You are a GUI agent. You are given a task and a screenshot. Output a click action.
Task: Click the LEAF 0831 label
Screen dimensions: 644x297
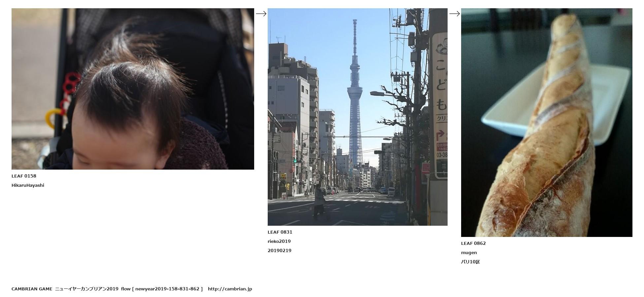tap(280, 232)
